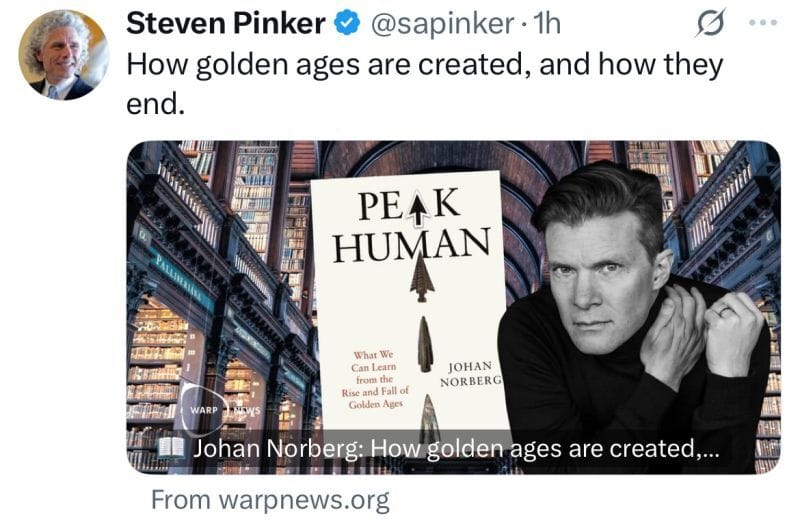Open Steven Pinker's profile avatar

pyautogui.click(x=63, y=55)
